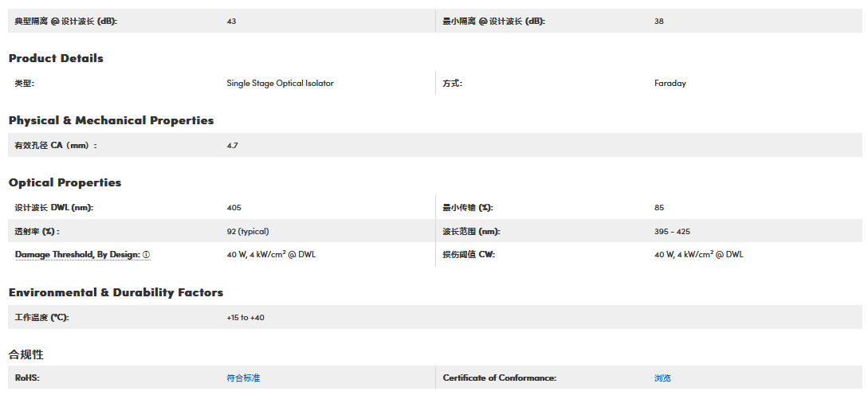Click the Damage Threshold info icon
This screenshot has width=868, height=411.
[x=147, y=255]
